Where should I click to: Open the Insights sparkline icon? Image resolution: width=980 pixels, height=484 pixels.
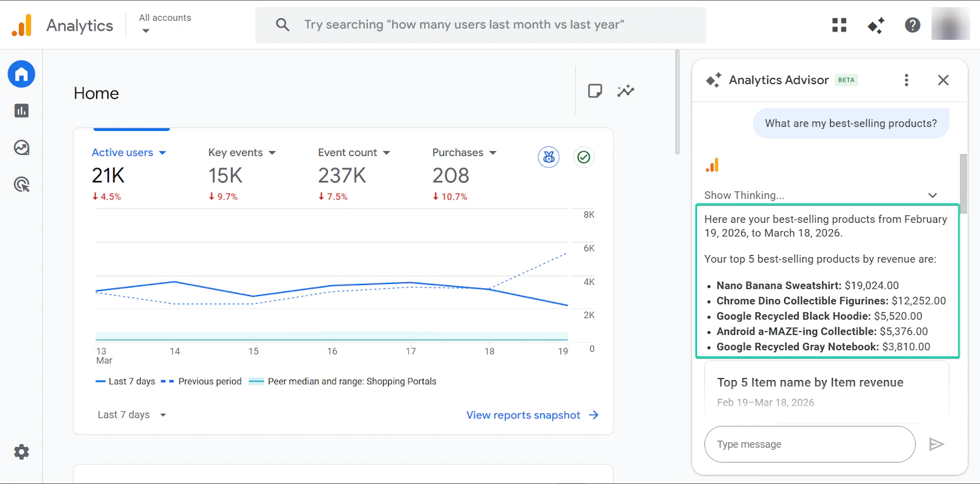pos(625,91)
